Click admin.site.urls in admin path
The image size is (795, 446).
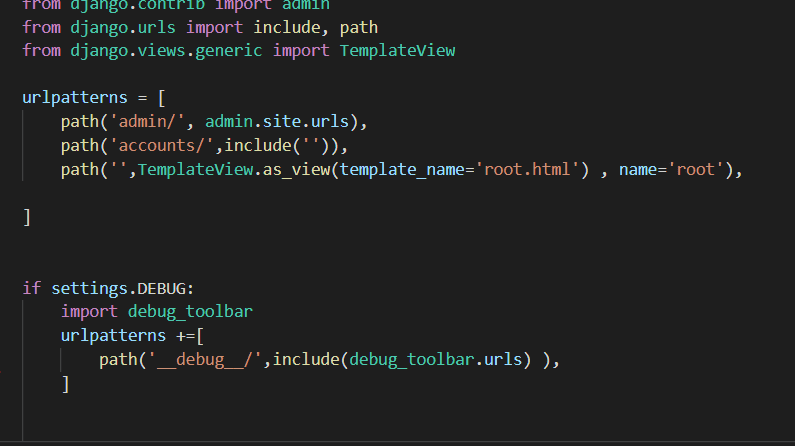click(x=277, y=122)
